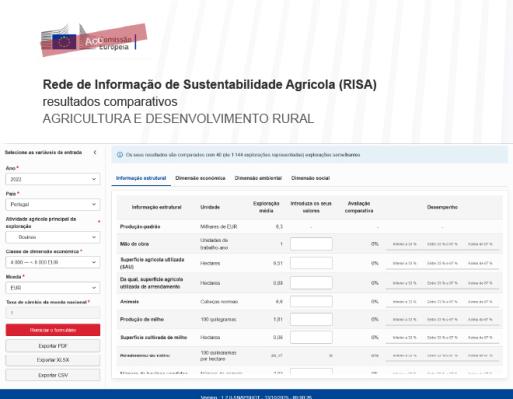Switch to the Dimensão ambiental tab
This screenshot has height=399, width=513.
point(258,178)
